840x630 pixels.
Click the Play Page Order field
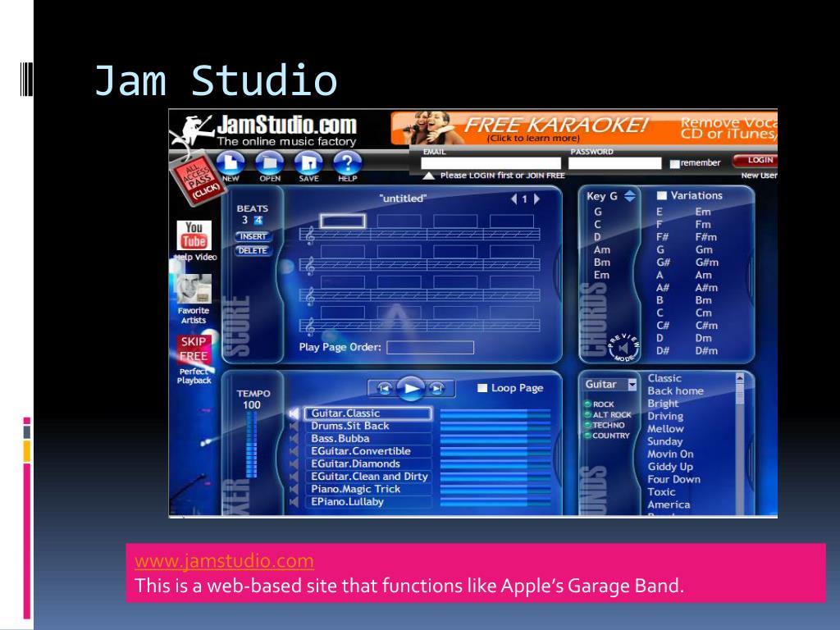tap(430, 348)
